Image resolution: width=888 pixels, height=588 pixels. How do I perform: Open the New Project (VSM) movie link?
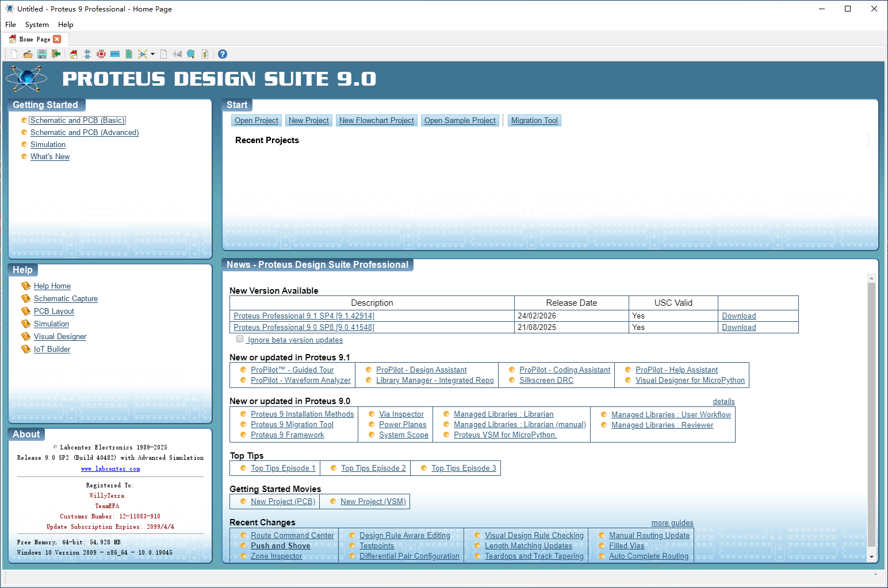pyautogui.click(x=373, y=501)
